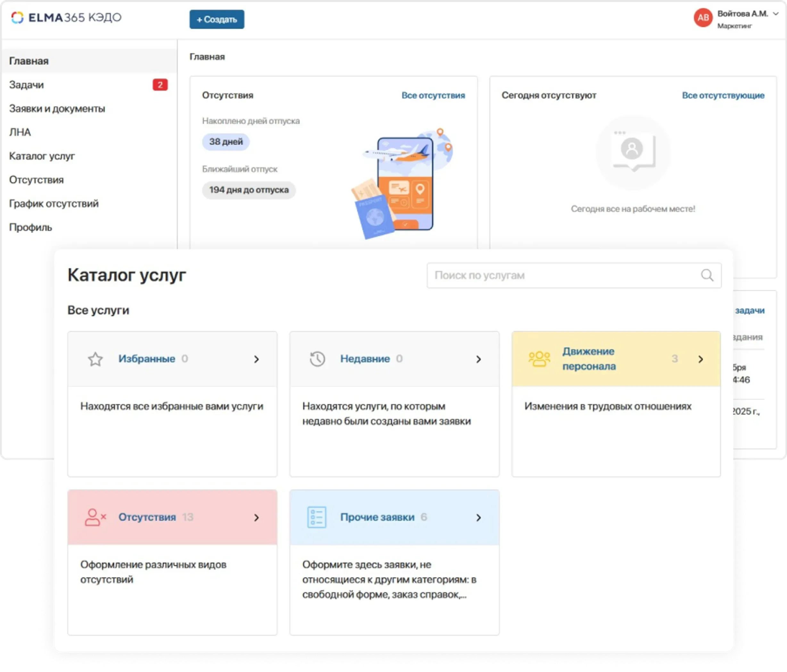This screenshot has height=672, width=787.
Task: Open the Избранные category via arrow
Action: [257, 359]
